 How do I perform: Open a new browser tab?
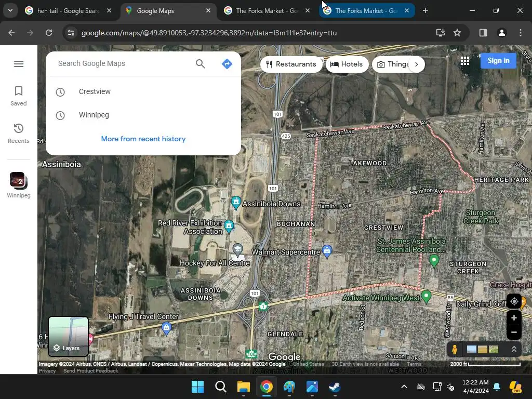(x=425, y=10)
